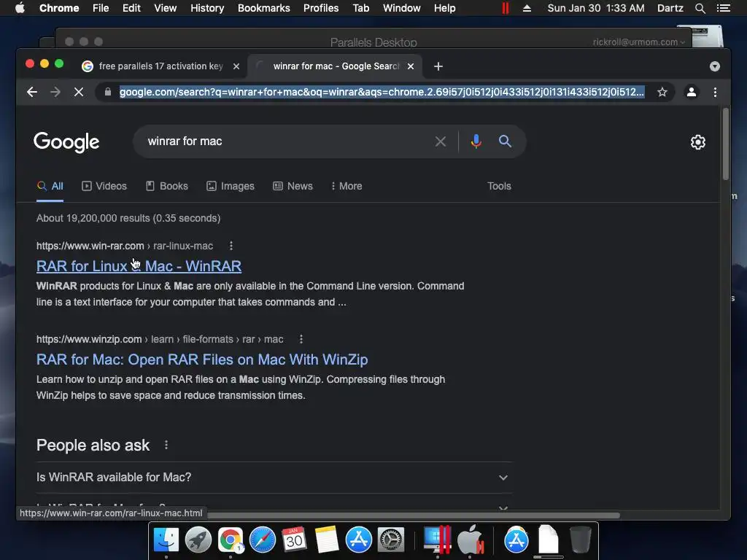This screenshot has height=560, width=747.
Task: Open Chrome three-dot menu
Action: (715, 92)
